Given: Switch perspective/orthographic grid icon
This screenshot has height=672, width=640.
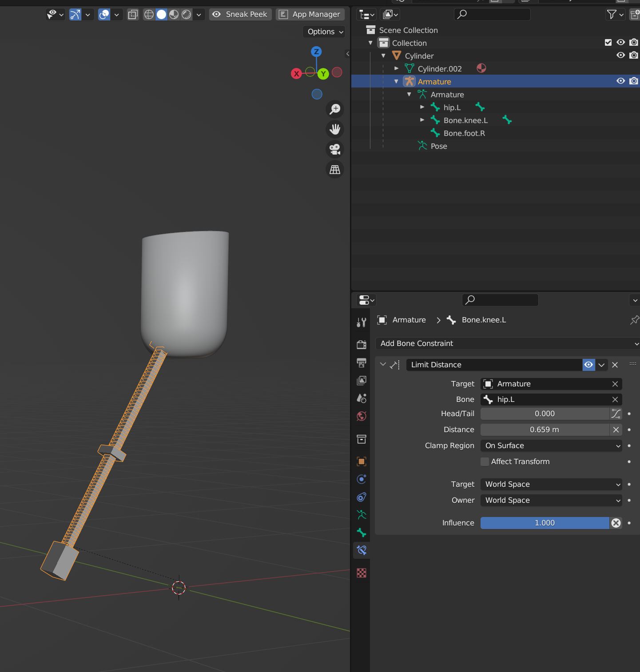Looking at the screenshot, I should click(x=335, y=170).
